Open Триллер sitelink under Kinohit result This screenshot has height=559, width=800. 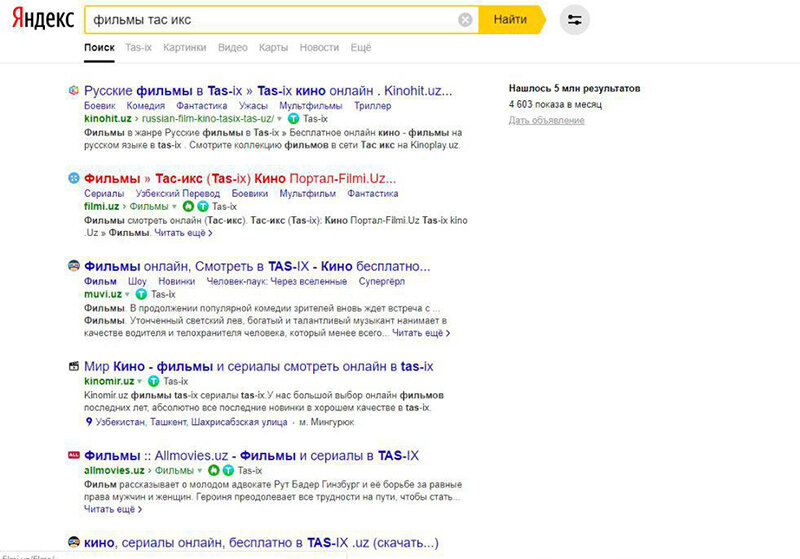(x=372, y=106)
